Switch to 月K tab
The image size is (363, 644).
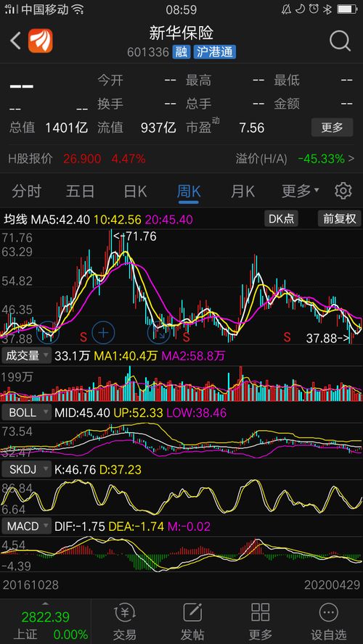coord(242,191)
